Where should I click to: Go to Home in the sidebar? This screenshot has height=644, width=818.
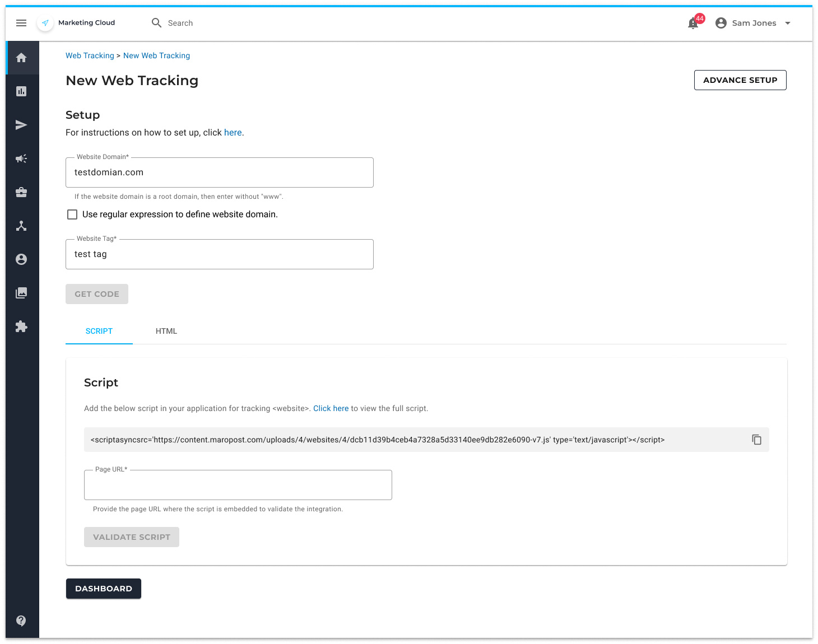(21, 58)
